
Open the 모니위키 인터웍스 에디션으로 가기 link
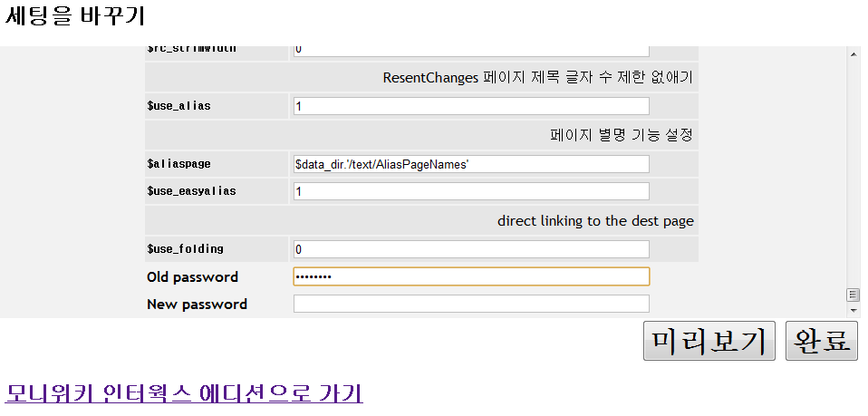[x=184, y=393]
